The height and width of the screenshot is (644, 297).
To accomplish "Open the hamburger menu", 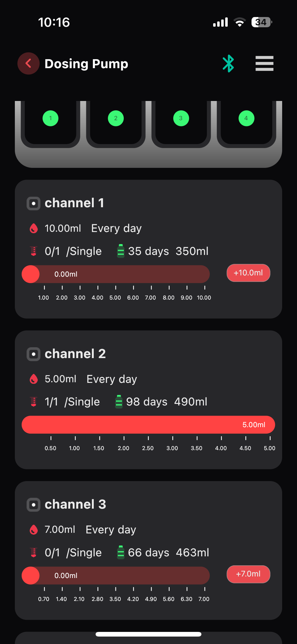I will tap(265, 64).
